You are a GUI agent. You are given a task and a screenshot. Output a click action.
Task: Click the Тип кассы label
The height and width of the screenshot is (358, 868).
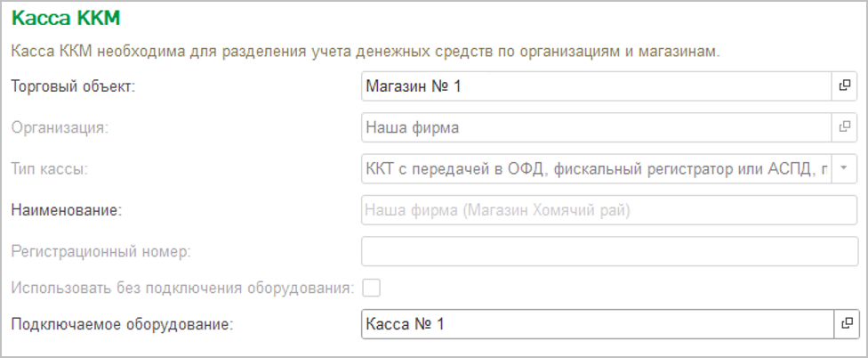tap(50, 168)
